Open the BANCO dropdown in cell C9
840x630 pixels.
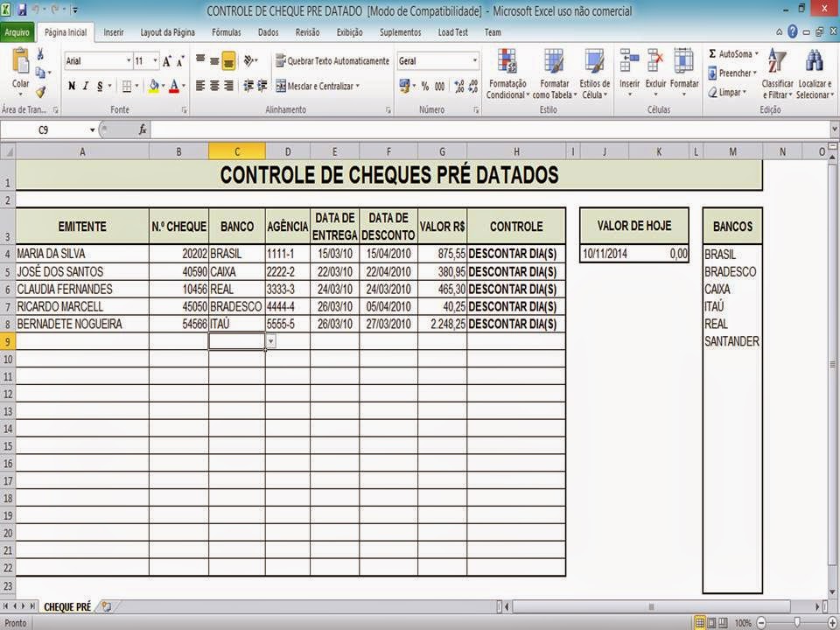[x=271, y=340]
